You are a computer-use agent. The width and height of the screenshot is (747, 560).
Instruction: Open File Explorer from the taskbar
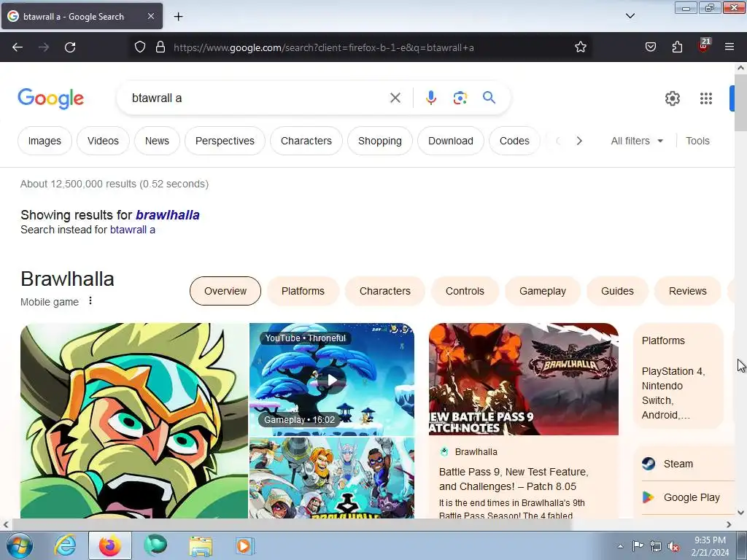pyautogui.click(x=201, y=545)
